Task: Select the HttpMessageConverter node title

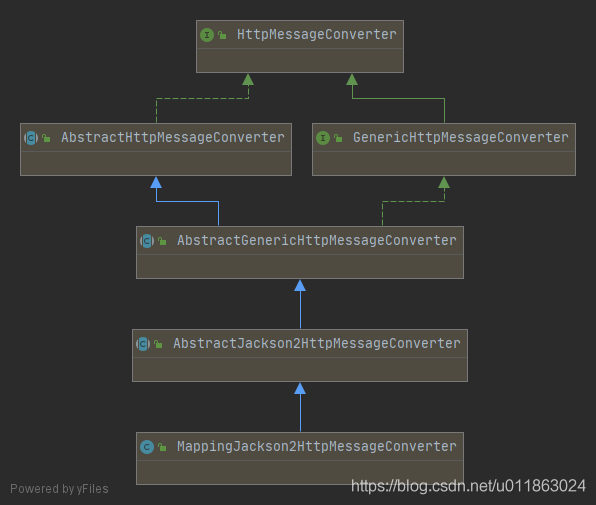Action: [317, 35]
